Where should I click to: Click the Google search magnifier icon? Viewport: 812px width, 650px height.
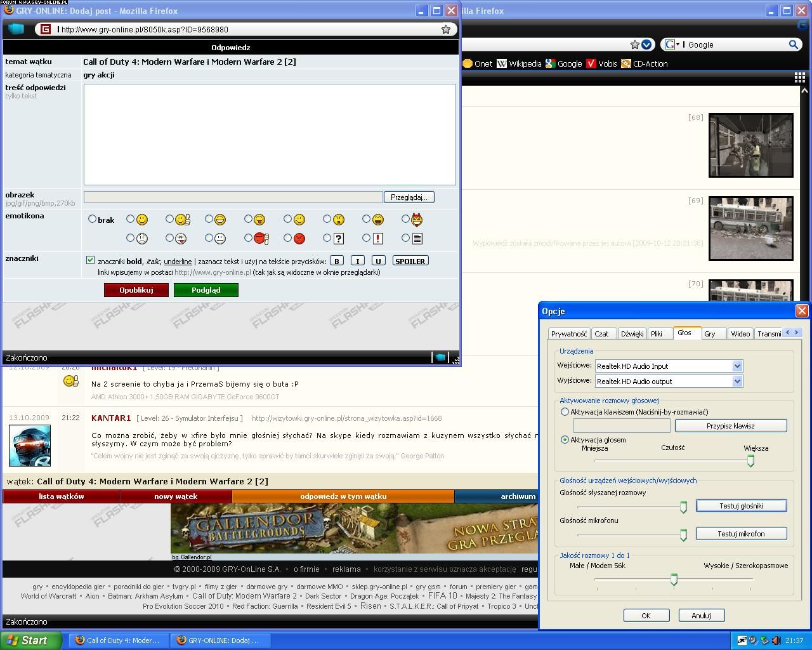[793, 44]
